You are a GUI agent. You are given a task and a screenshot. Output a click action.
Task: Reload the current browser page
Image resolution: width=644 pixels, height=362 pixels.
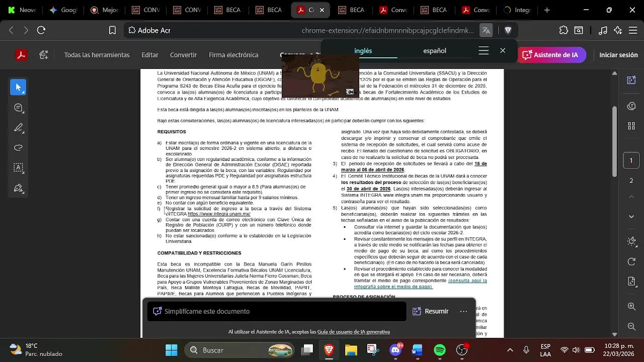tap(41, 30)
